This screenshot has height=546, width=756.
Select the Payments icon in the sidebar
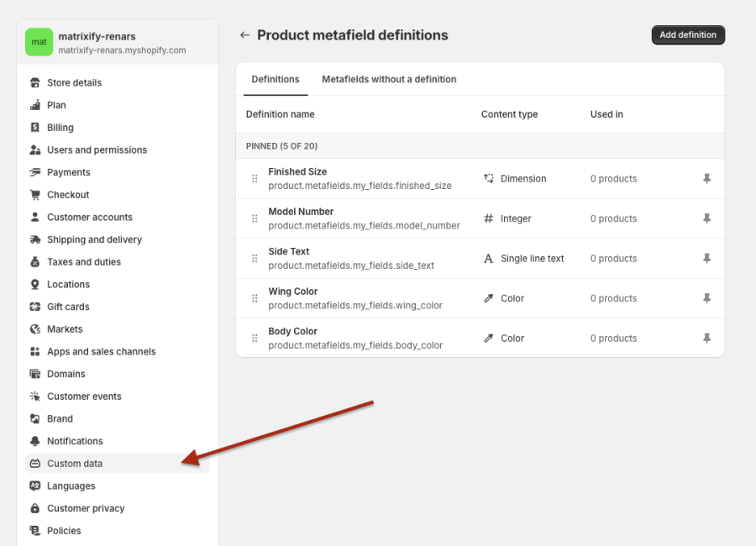click(x=33, y=171)
